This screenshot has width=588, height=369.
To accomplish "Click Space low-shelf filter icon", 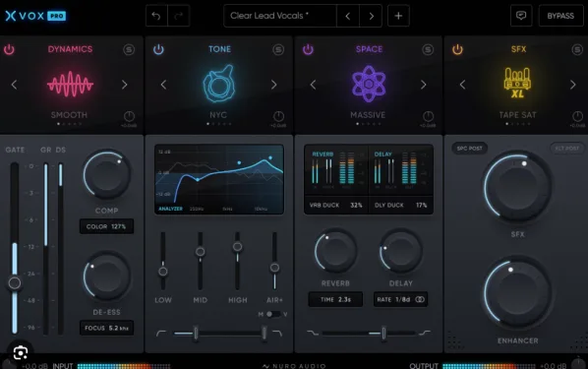I will pos(313,333).
